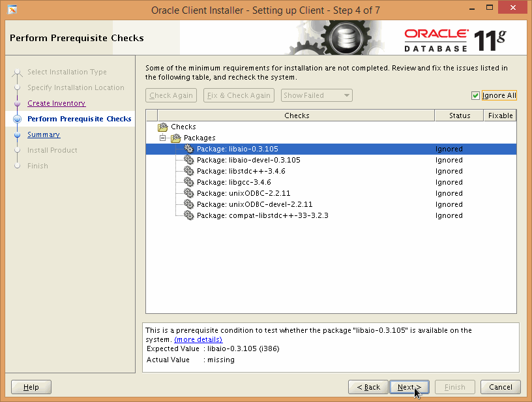Click the gear icon beside libstdc++-3.4.6
This screenshot has width=532, height=402.
click(188, 171)
